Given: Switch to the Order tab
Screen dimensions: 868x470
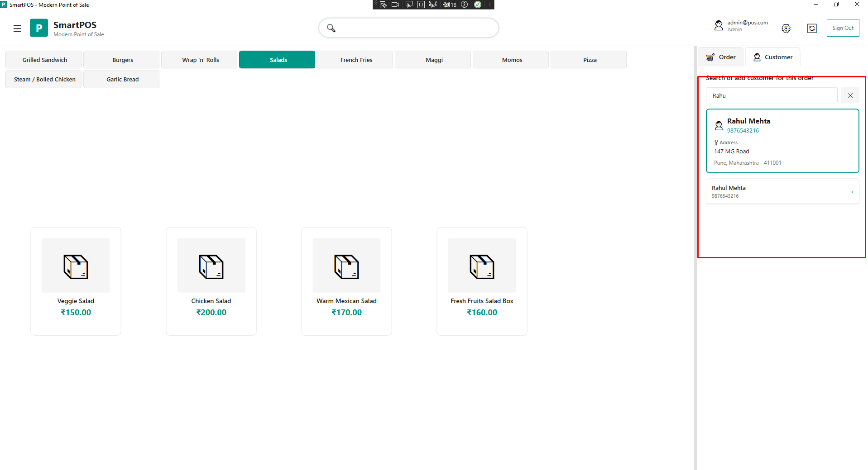Looking at the screenshot, I should tap(721, 57).
